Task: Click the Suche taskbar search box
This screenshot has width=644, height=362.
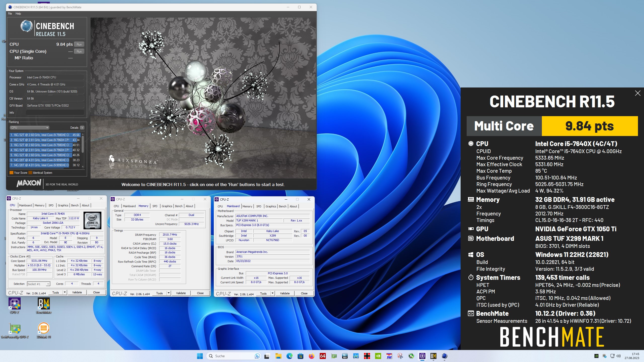Action: point(233,356)
